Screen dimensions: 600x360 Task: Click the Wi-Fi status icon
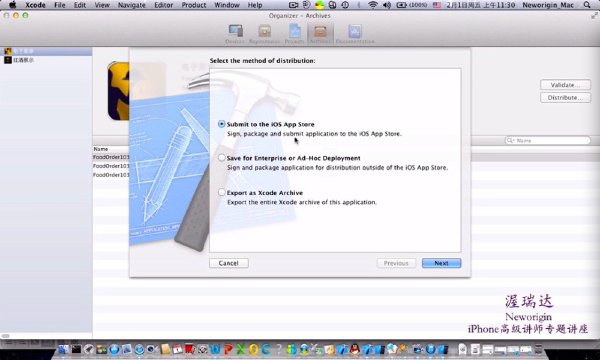[x=372, y=5]
